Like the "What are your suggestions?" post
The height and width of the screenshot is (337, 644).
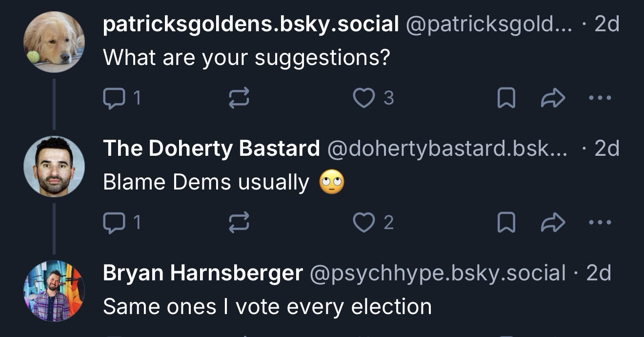point(362,99)
